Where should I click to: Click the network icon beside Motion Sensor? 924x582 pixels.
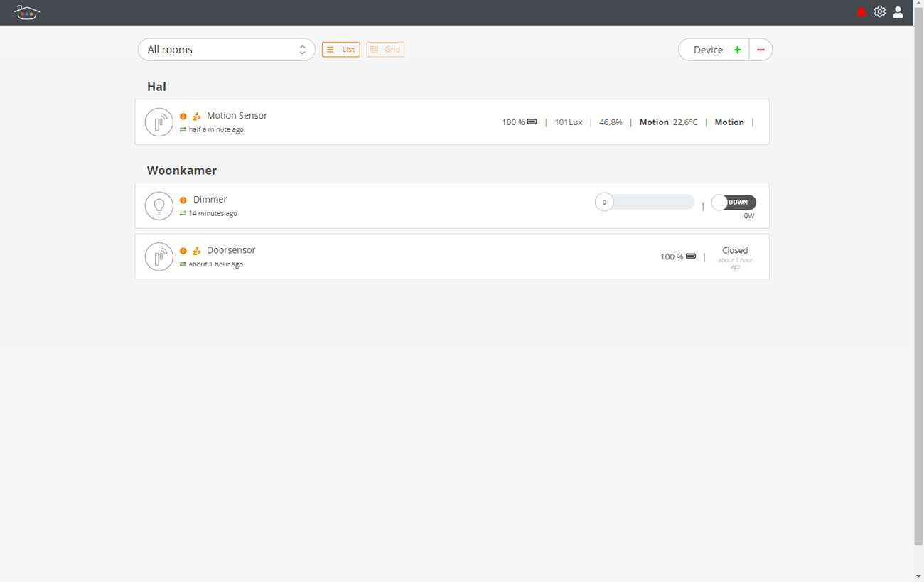point(197,117)
